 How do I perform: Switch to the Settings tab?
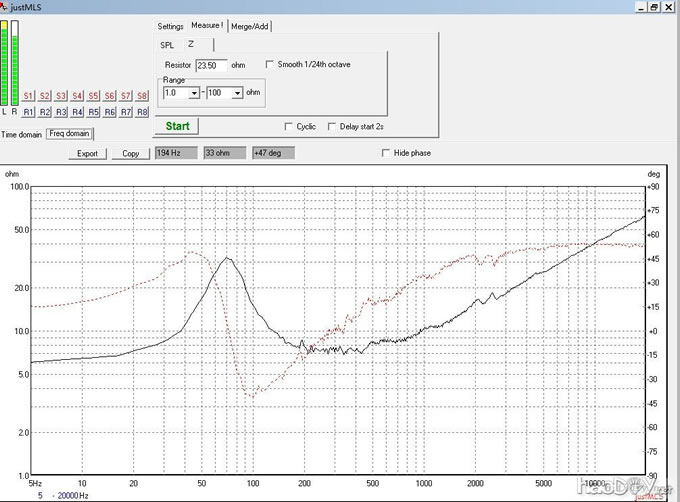coord(170,26)
